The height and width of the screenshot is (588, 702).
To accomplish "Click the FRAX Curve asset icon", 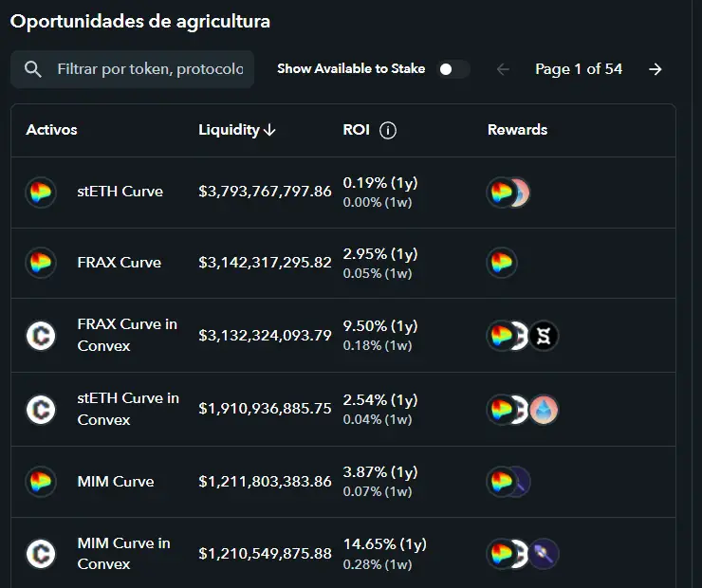I will 41,263.
